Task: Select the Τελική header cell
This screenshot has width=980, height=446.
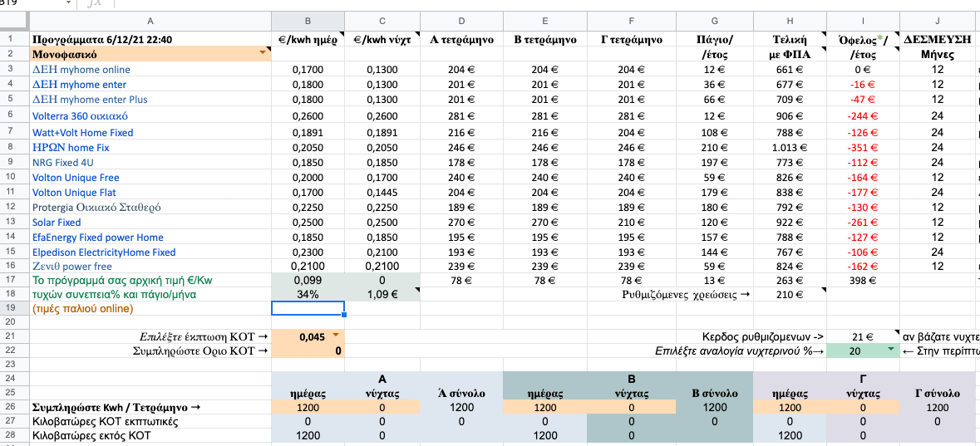Action: (x=790, y=39)
